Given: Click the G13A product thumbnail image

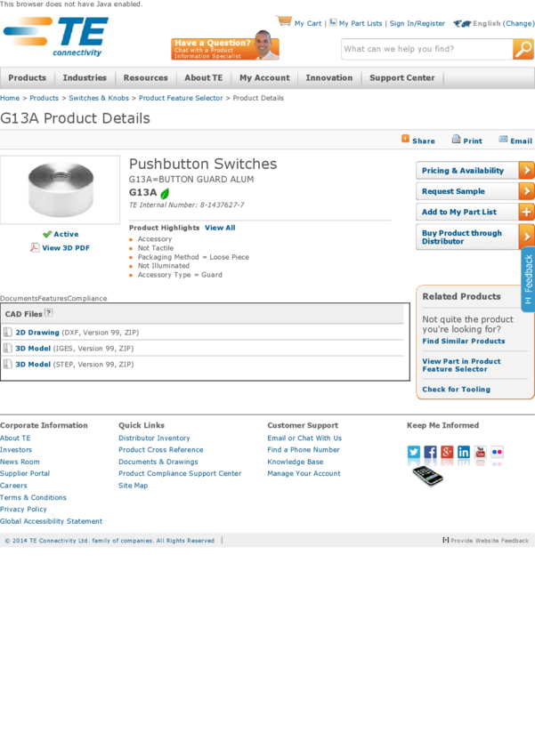Looking at the screenshot, I should (61, 189).
